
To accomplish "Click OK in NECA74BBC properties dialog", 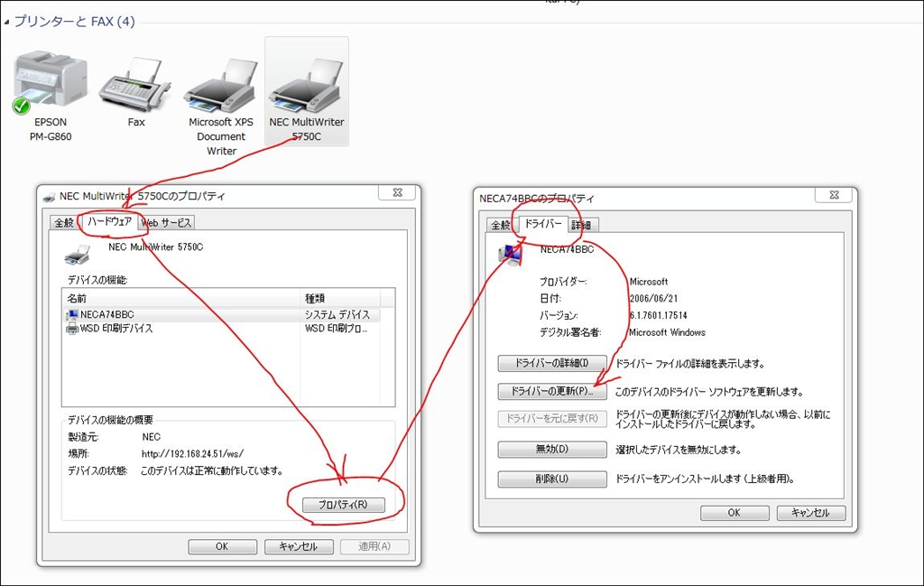I will [735, 513].
